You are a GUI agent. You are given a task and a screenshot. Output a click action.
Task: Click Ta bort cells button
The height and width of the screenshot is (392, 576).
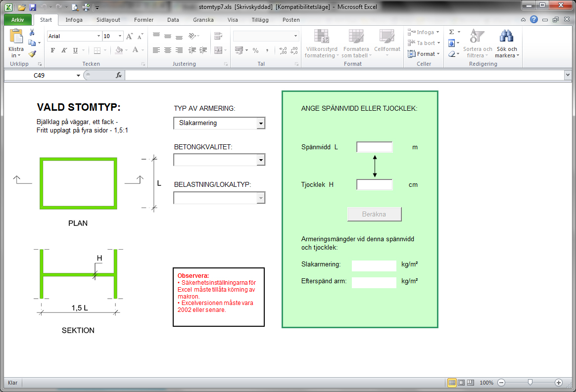pyautogui.click(x=423, y=43)
